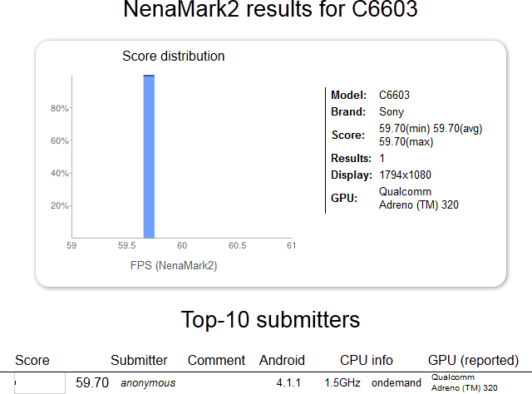Click the 1794x1080 display value
The width and height of the screenshot is (532, 394).
coord(405,175)
